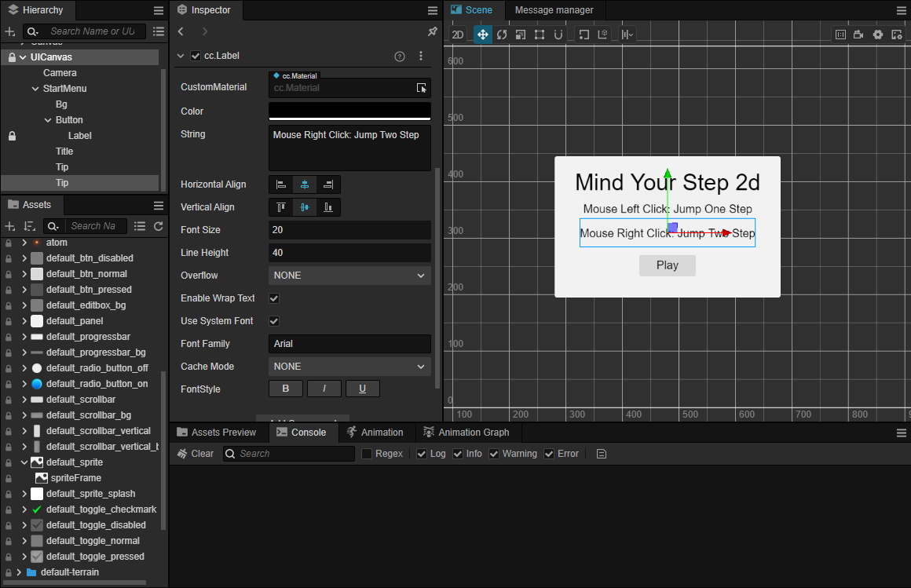Set vertical align to bottom

pos(328,207)
